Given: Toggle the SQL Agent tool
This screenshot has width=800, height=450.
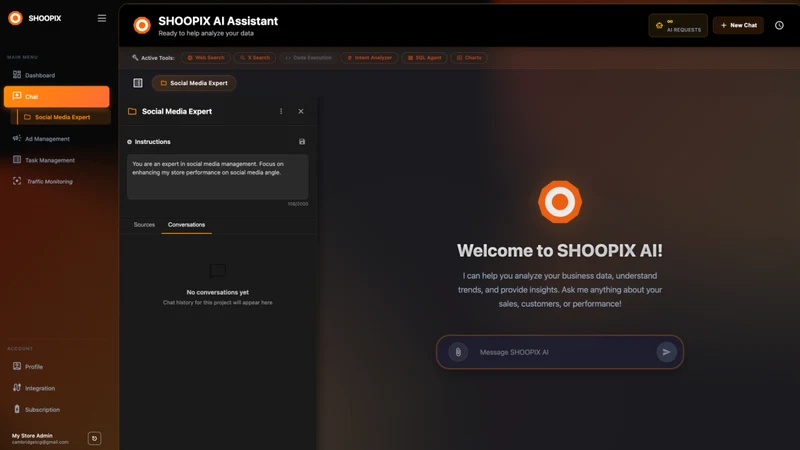Looking at the screenshot, I should coord(424,58).
